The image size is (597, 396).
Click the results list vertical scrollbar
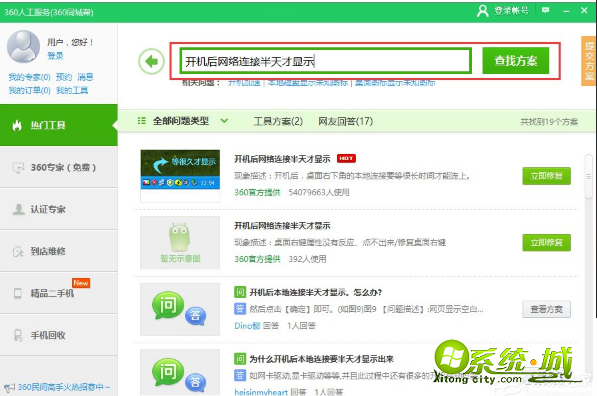coord(589,177)
